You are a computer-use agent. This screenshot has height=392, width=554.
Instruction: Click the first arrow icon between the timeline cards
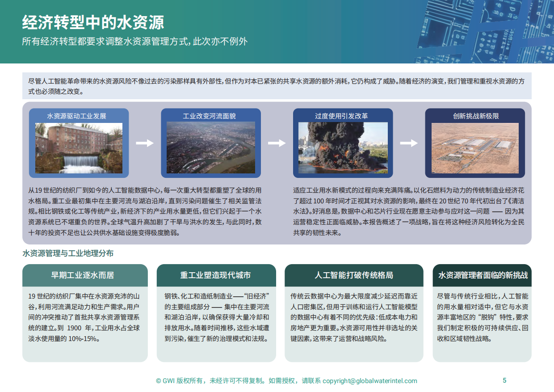click(x=144, y=143)
